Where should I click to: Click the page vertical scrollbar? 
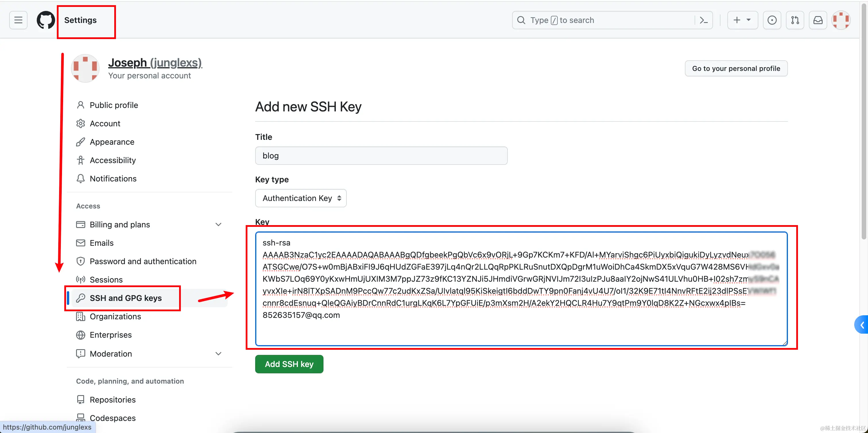(x=864, y=135)
